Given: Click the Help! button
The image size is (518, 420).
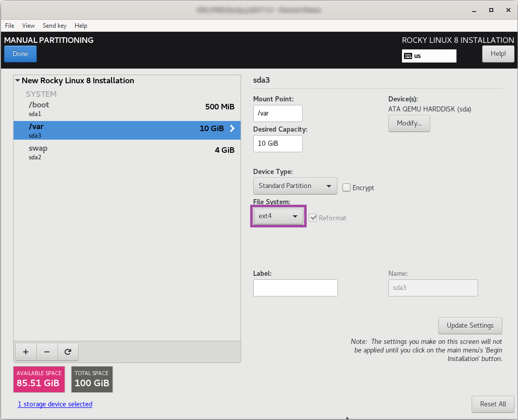Looking at the screenshot, I should pos(498,54).
